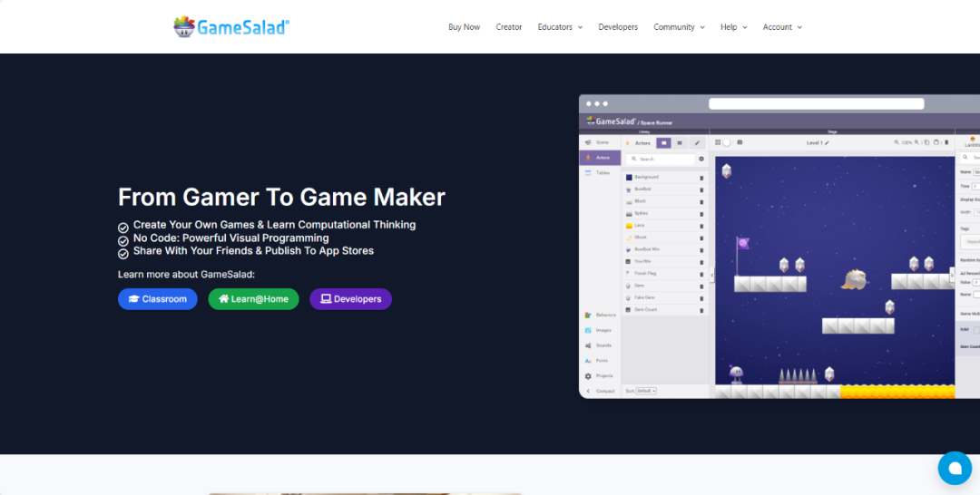The image size is (980, 495).
Task: Click the purple Developers button
Action: tap(350, 299)
